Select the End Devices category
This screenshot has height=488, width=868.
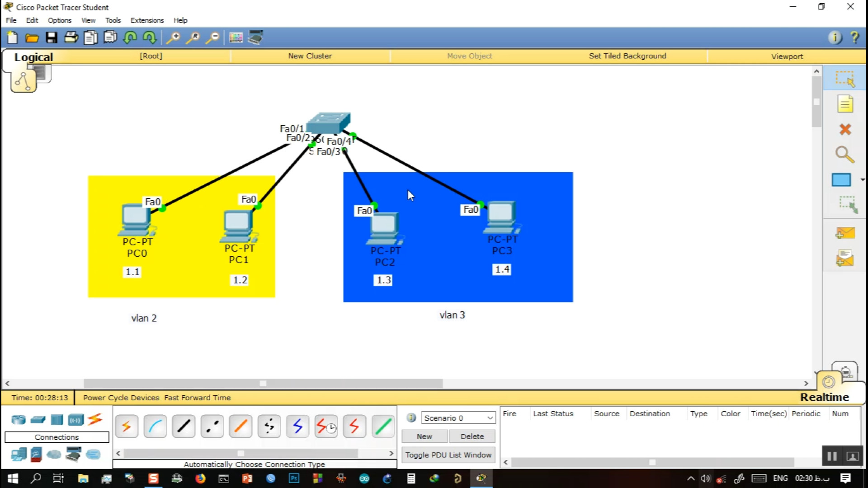click(x=19, y=455)
